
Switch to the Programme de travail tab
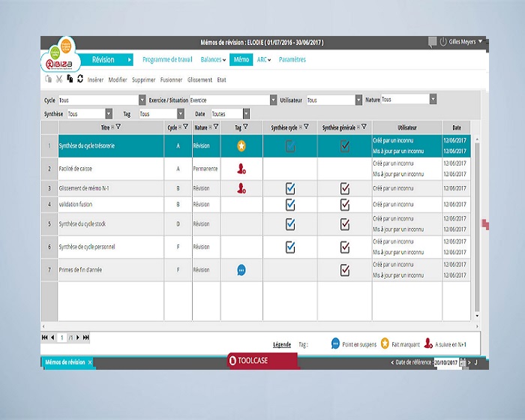point(167,59)
